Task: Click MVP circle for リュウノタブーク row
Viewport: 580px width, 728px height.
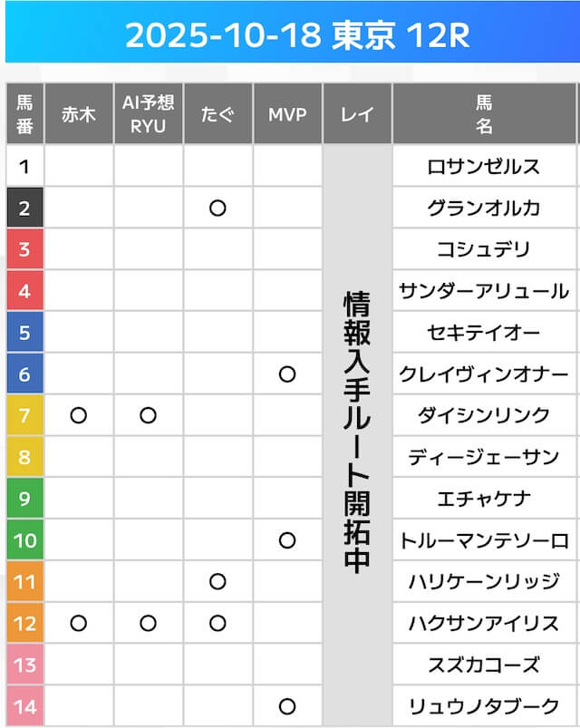Action: (287, 706)
